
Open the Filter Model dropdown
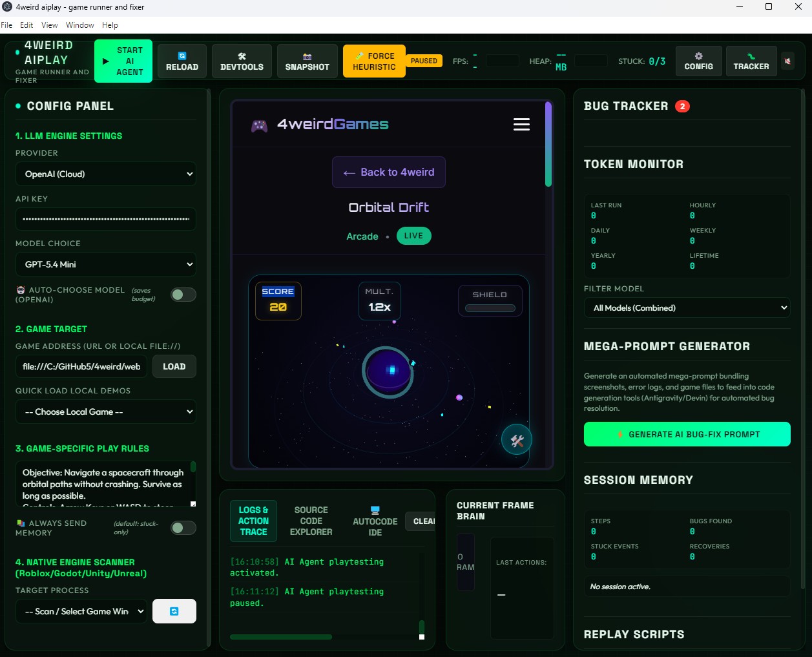[687, 308]
